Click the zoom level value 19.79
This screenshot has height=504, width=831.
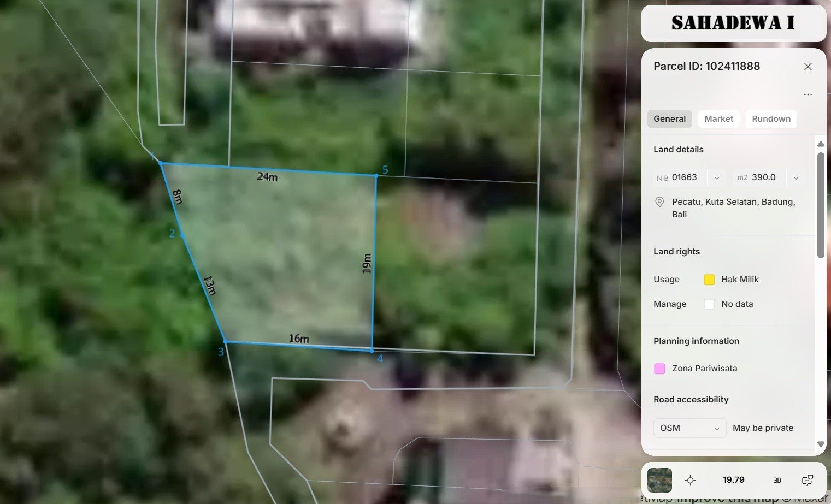pyautogui.click(x=733, y=480)
